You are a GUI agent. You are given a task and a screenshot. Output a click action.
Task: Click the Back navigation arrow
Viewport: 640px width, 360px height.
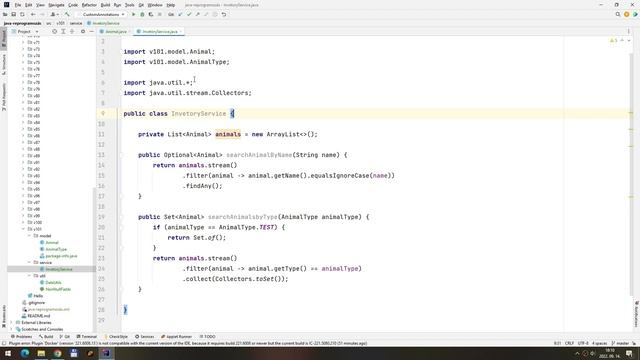click(x=33, y=14)
